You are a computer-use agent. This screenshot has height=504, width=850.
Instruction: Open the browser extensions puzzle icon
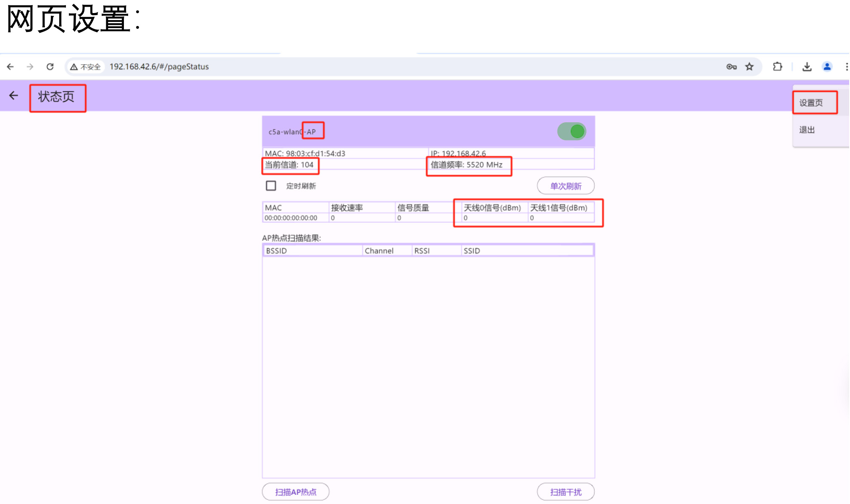[777, 67]
